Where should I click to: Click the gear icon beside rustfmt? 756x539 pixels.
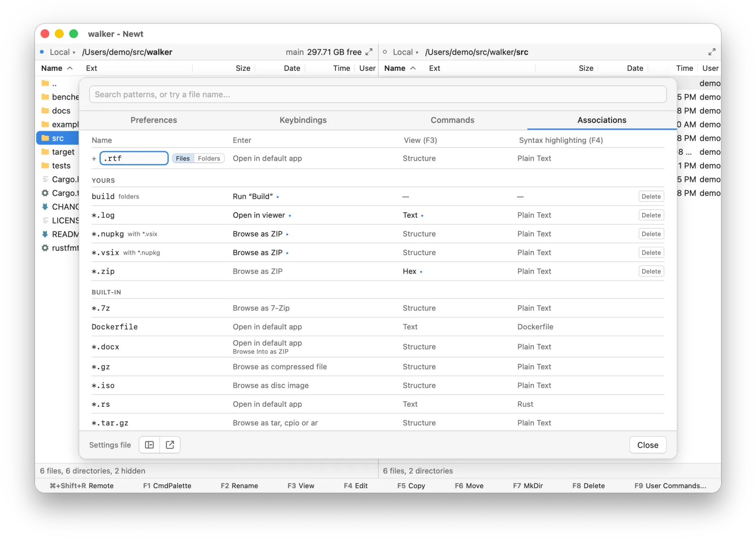(45, 248)
